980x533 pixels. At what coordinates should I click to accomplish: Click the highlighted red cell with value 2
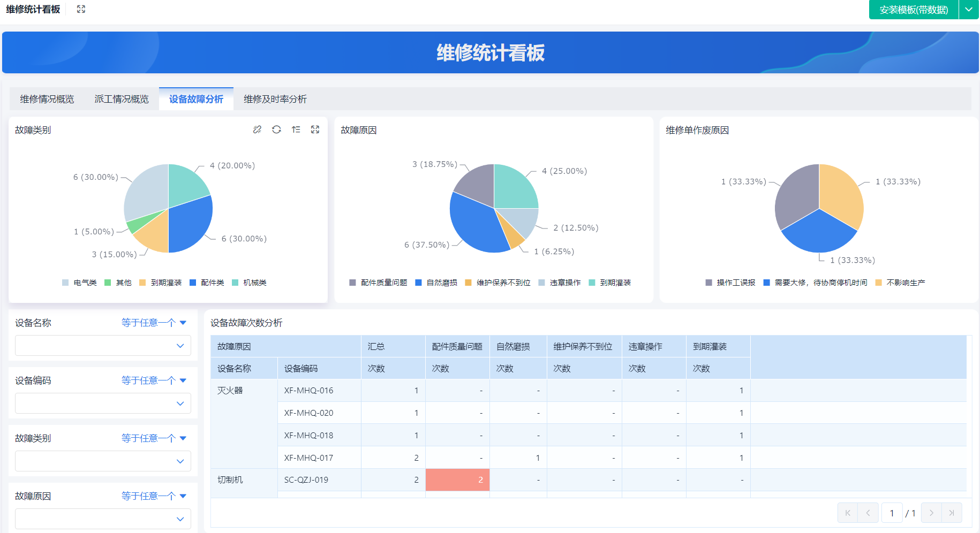[457, 479]
